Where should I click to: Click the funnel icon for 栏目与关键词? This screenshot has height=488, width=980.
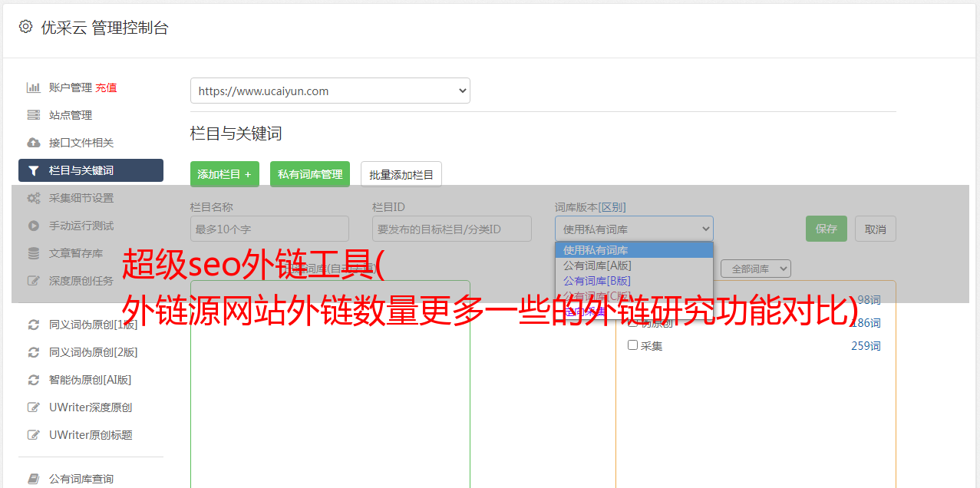[x=33, y=170]
